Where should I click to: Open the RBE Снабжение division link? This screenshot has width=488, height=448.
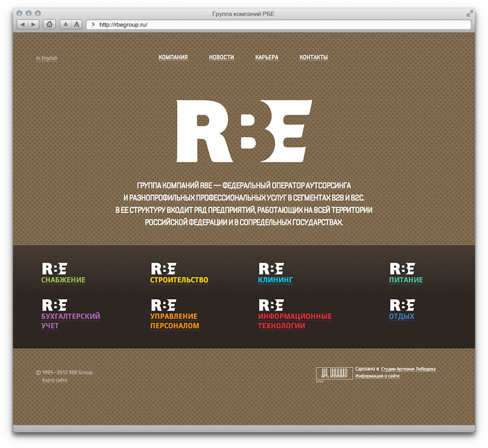pyautogui.click(x=64, y=280)
